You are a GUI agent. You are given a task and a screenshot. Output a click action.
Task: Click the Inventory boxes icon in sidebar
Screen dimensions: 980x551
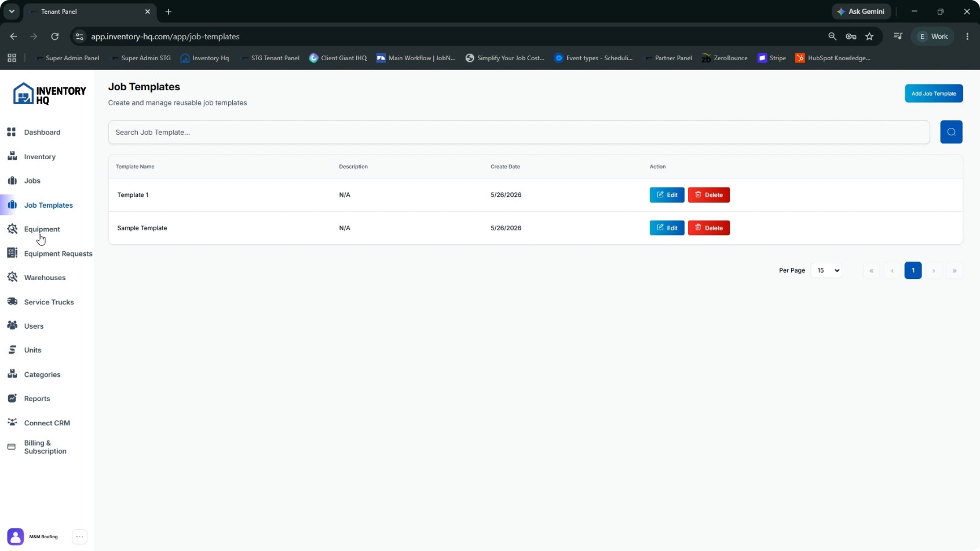pyautogui.click(x=12, y=156)
